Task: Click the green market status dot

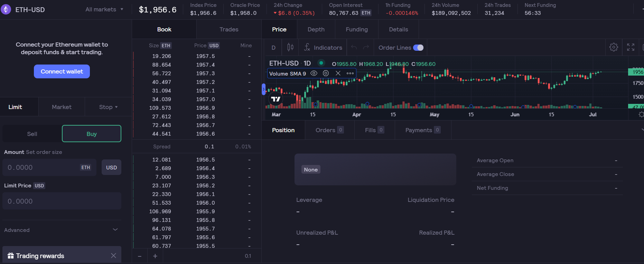Action: (321, 63)
